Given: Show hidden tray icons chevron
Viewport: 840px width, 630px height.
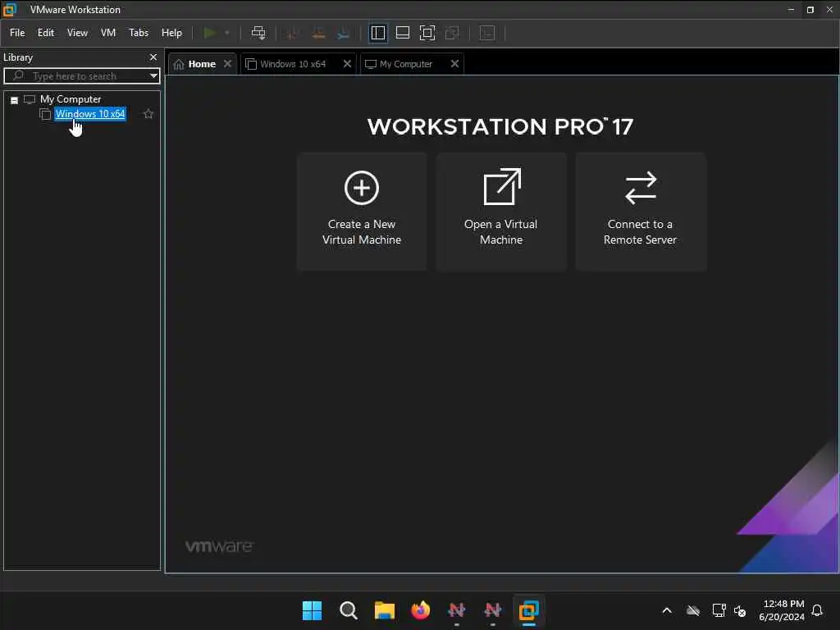Looking at the screenshot, I should [667, 610].
